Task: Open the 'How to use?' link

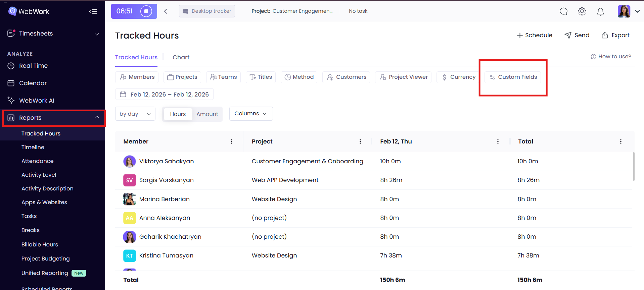Action: (x=611, y=56)
